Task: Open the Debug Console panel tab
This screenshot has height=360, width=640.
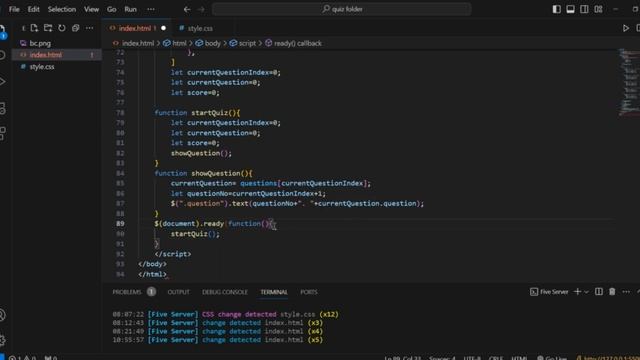Action: click(224, 292)
